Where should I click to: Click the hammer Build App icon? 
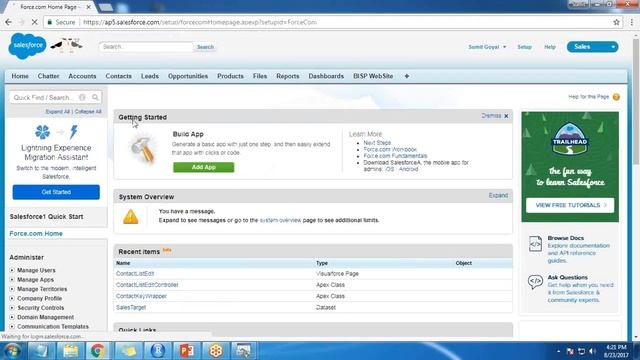(143, 149)
